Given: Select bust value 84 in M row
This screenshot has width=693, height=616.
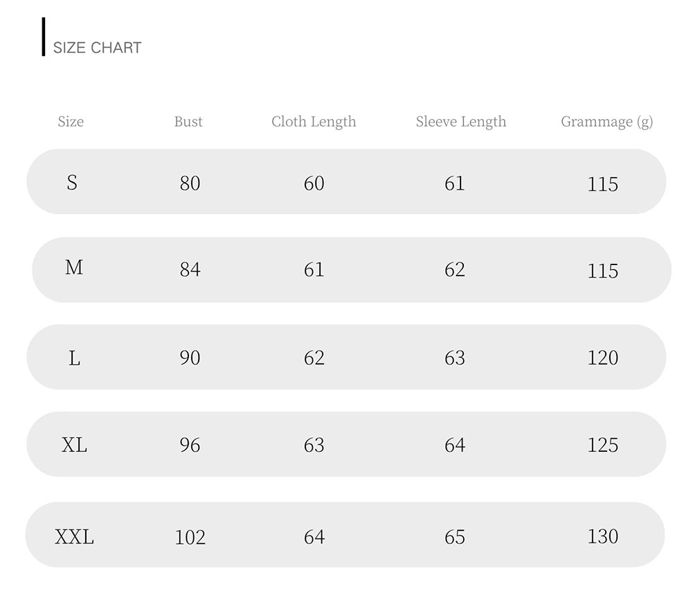Looking at the screenshot, I should [x=190, y=269].
